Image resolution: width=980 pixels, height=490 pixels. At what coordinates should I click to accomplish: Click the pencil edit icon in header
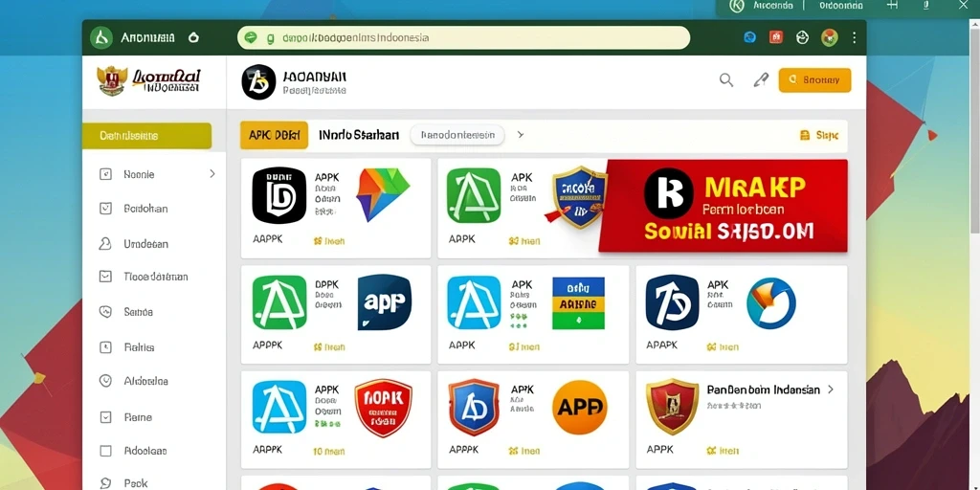click(x=760, y=80)
